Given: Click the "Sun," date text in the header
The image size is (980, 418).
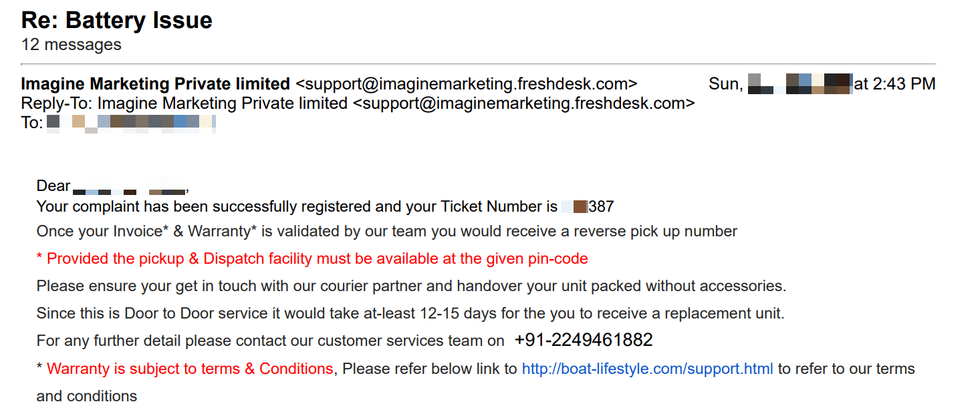Looking at the screenshot, I should point(725,84).
